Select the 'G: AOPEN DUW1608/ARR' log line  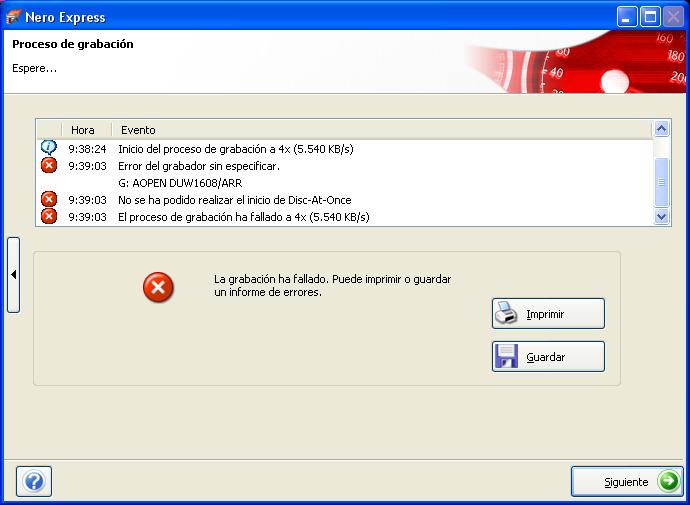click(x=180, y=183)
